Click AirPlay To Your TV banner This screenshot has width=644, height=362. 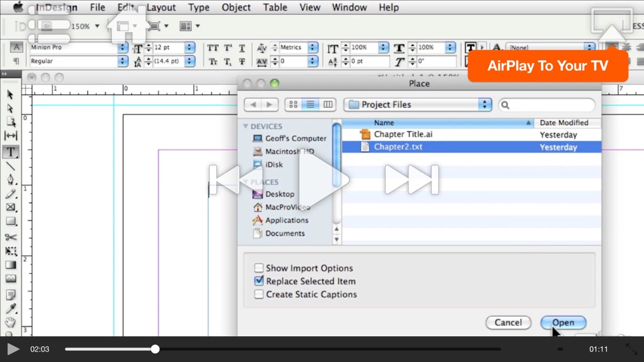[x=548, y=65]
